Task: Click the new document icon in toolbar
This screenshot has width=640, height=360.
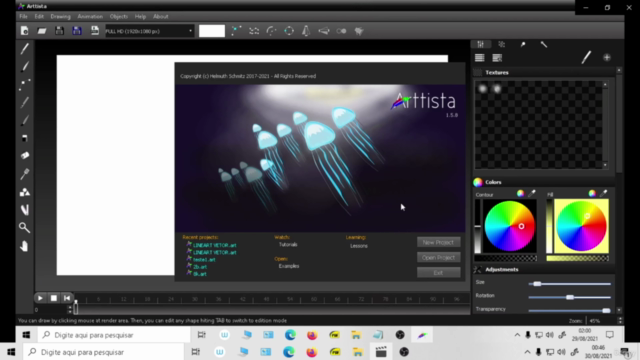Action: [24, 31]
